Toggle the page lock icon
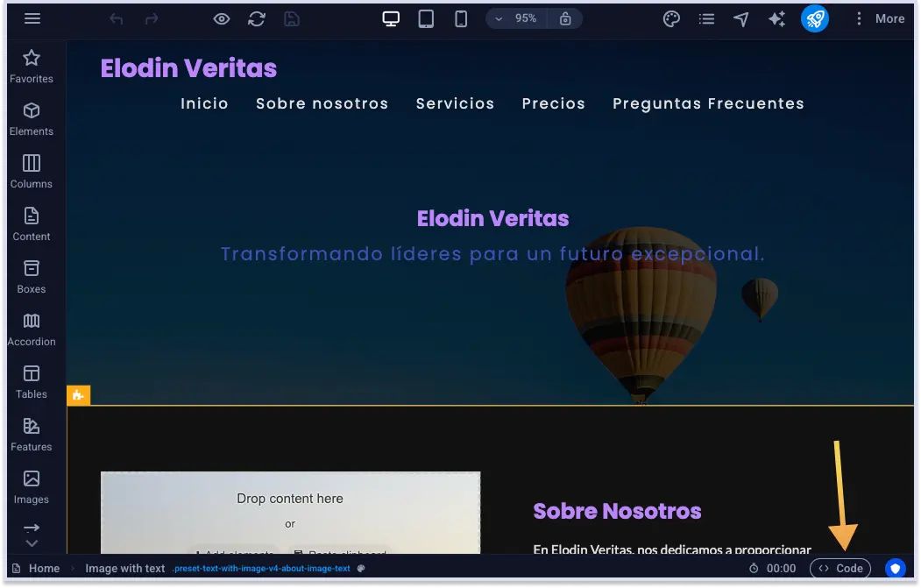The height and width of the screenshot is (588, 921). click(x=565, y=18)
